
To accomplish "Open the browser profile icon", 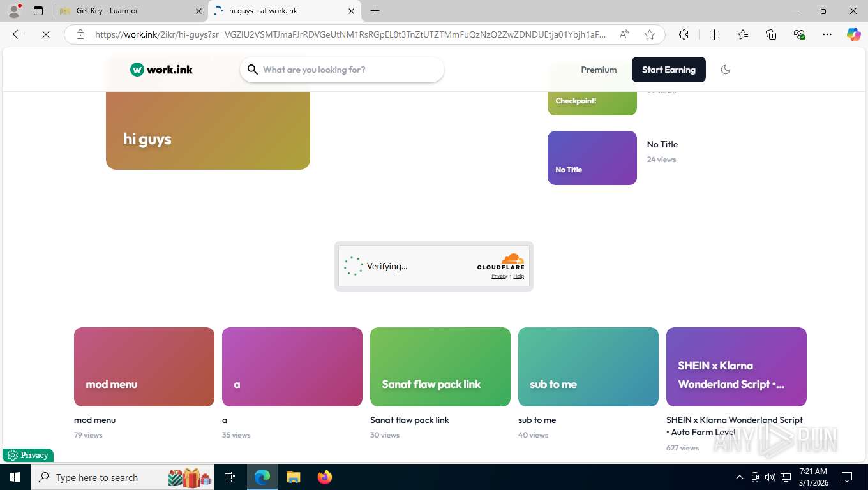I will [x=14, y=11].
